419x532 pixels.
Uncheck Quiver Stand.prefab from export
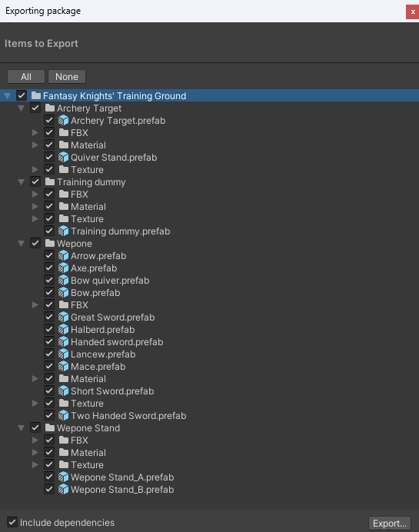pyautogui.click(x=49, y=157)
